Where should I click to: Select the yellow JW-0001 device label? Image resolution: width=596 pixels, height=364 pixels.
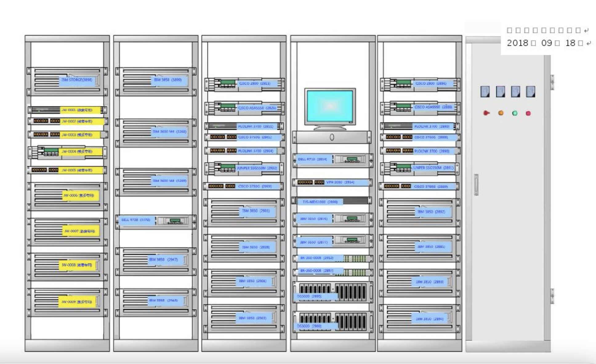pos(81,110)
